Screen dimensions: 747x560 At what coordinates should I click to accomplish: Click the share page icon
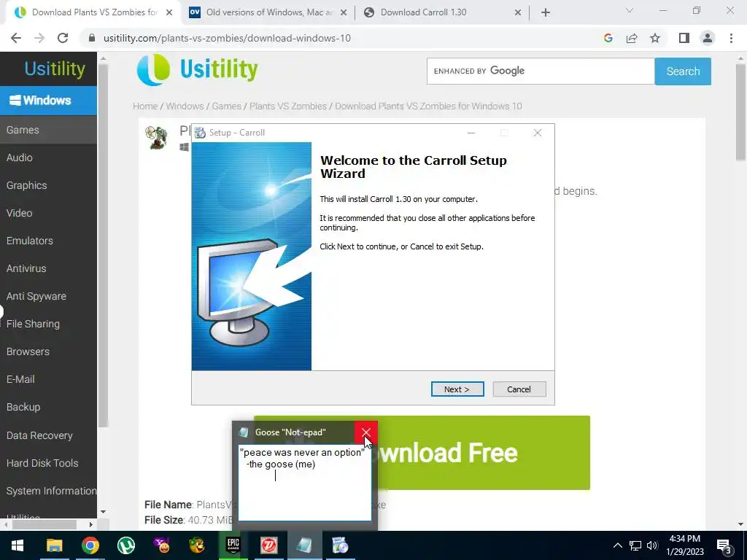point(632,38)
